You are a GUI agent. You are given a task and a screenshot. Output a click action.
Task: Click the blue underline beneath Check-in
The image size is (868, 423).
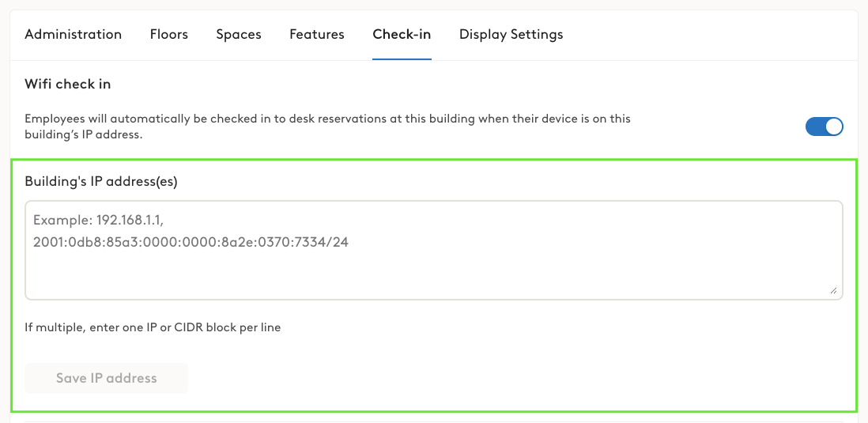[x=402, y=59]
